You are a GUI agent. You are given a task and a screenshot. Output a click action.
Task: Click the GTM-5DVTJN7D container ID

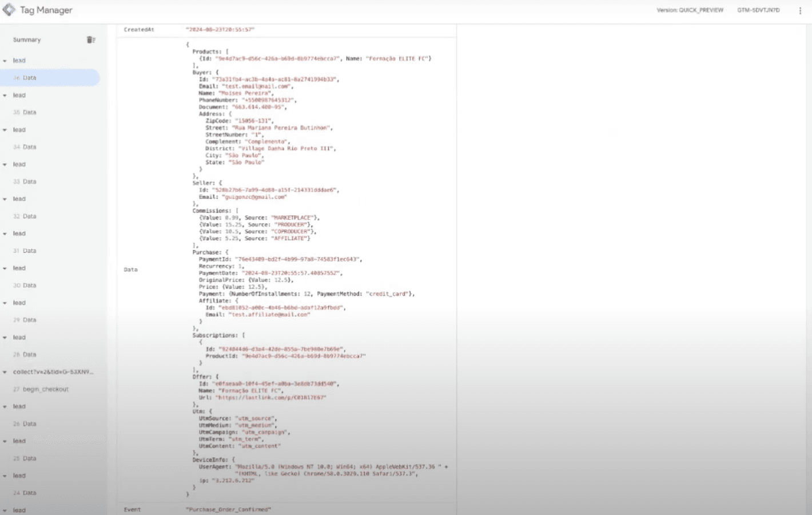(x=758, y=10)
